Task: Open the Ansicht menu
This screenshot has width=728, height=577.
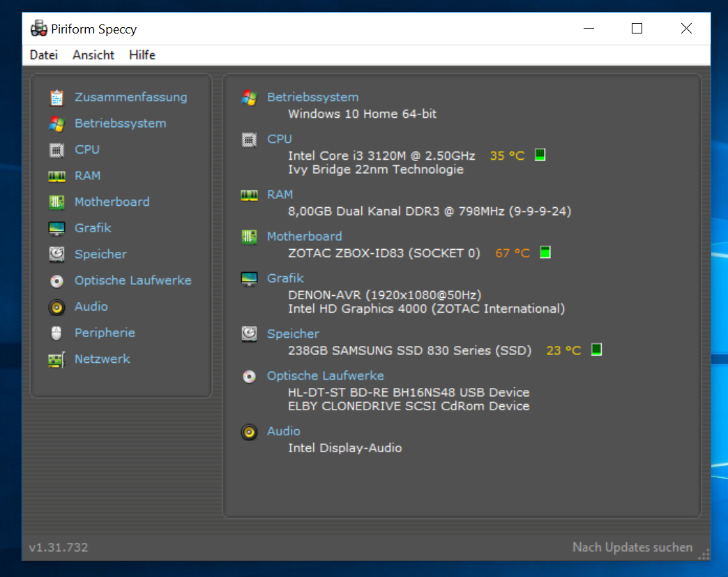Action: [x=93, y=55]
